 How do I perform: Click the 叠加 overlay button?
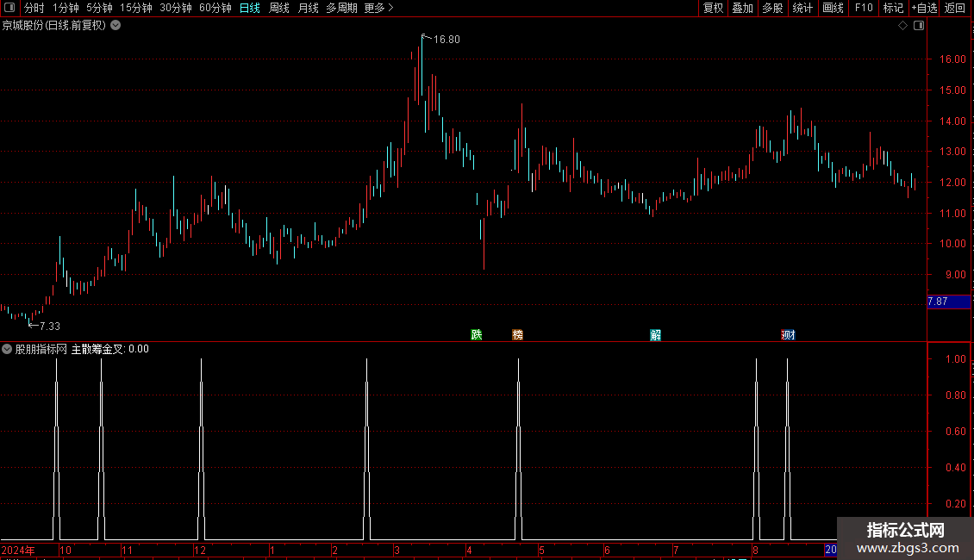(x=742, y=8)
